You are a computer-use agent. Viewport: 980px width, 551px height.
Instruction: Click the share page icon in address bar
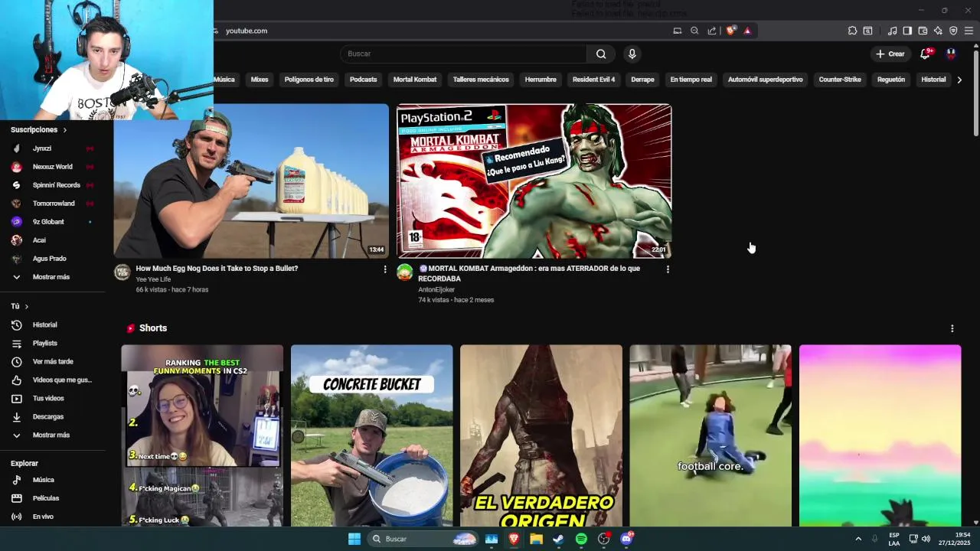pyautogui.click(x=712, y=31)
